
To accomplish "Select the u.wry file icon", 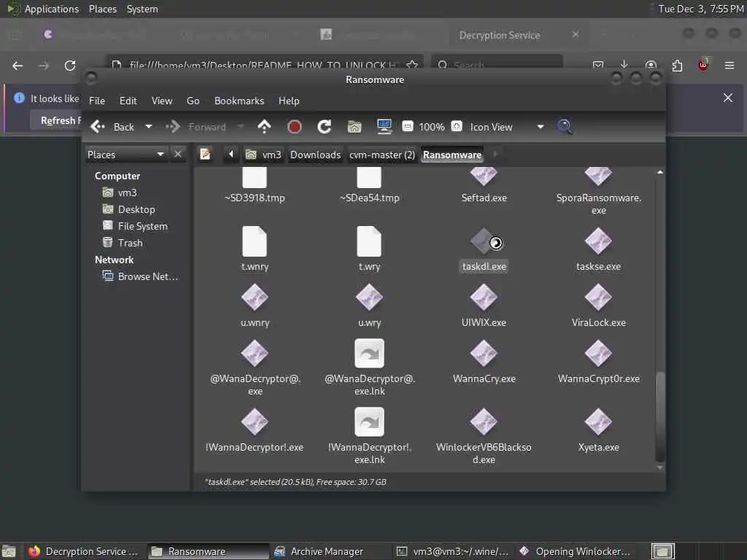I will pyautogui.click(x=369, y=297).
